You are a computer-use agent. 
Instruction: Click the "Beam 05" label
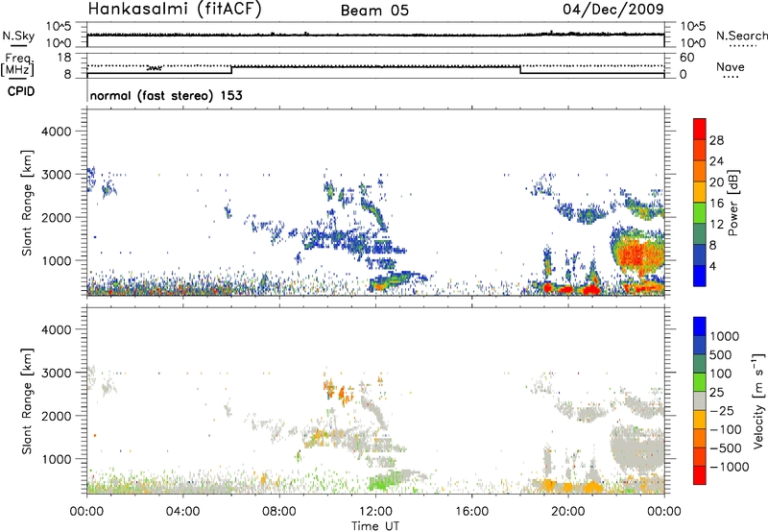(374, 11)
